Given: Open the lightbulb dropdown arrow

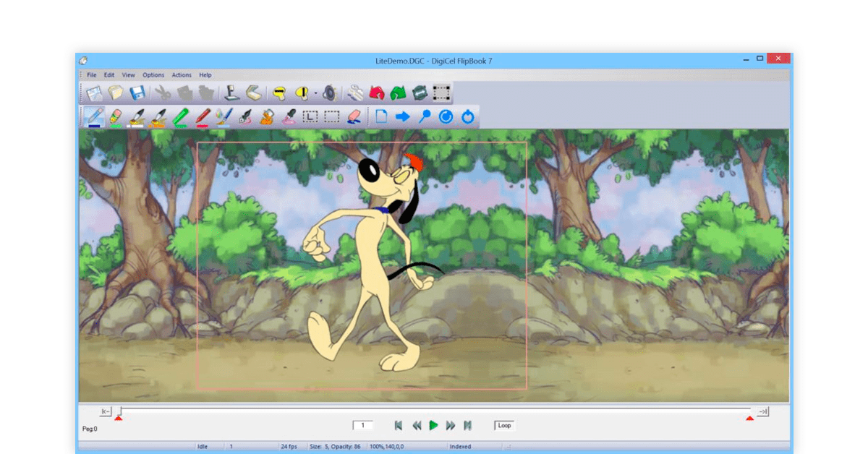Looking at the screenshot, I should tap(316, 92).
